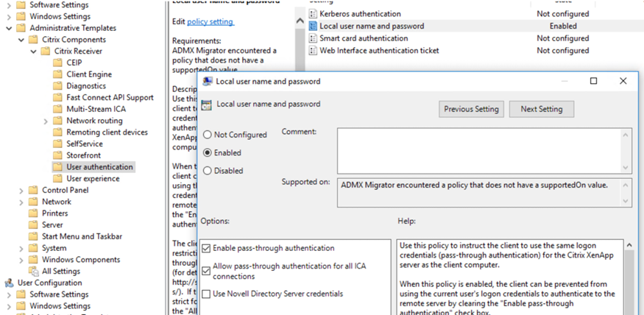Viewport: 644px width, 315px height.
Task: Select the Enabled radio button
Action: 208,153
